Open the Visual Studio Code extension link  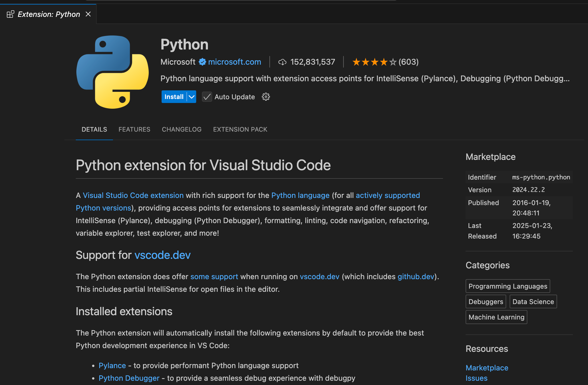coord(133,195)
